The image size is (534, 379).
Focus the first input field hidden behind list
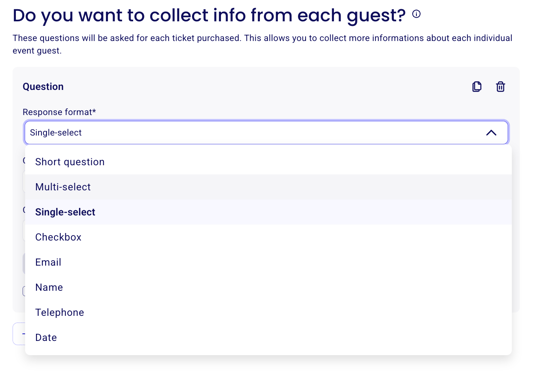pyautogui.click(x=23, y=182)
